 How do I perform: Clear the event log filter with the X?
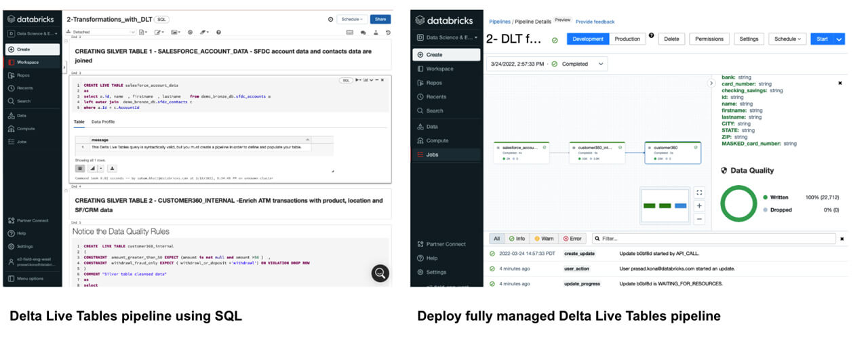(842, 239)
